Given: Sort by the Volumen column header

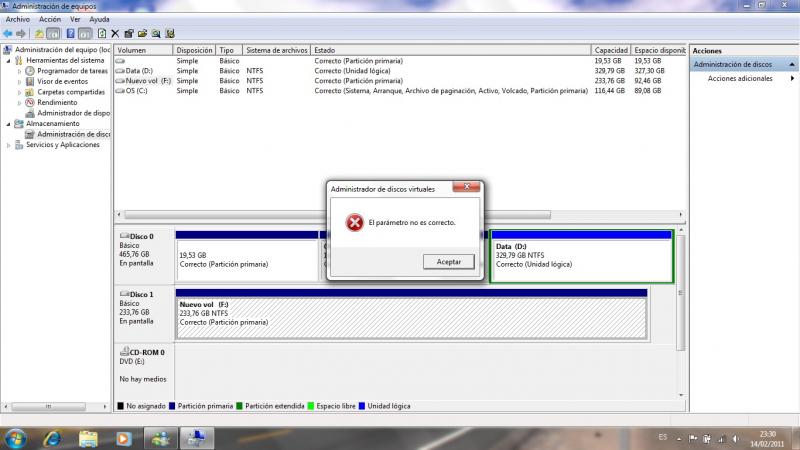Looking at the screenshot, I should click(x=143, y=50).
